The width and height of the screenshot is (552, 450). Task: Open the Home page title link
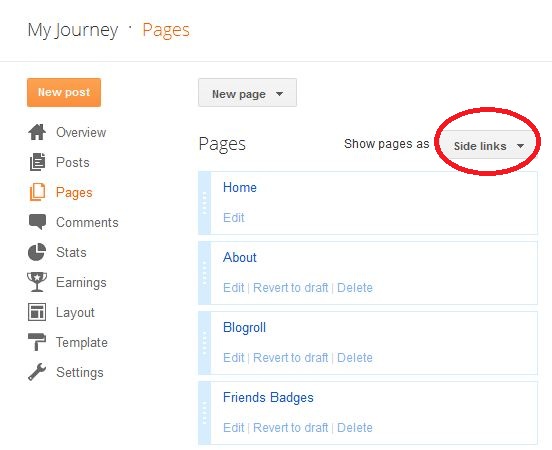click(240, 187)
